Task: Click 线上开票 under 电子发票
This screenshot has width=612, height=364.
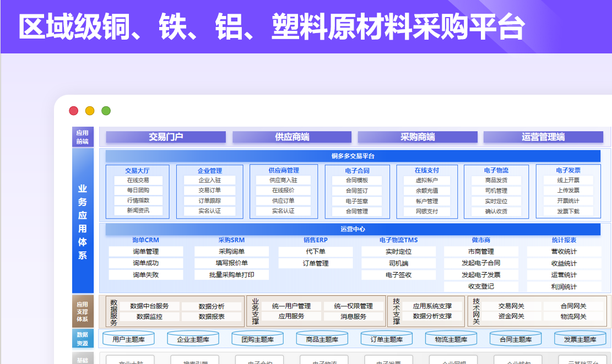Action: pos(568,180)
